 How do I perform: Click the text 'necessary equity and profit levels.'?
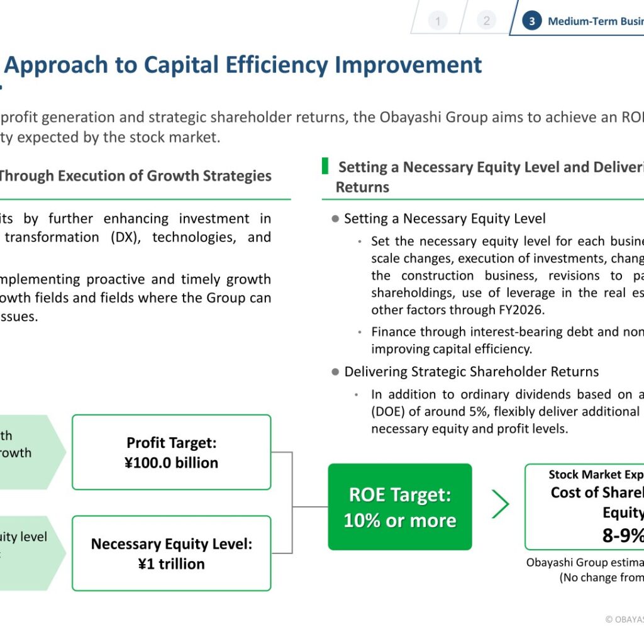(470, 429)
